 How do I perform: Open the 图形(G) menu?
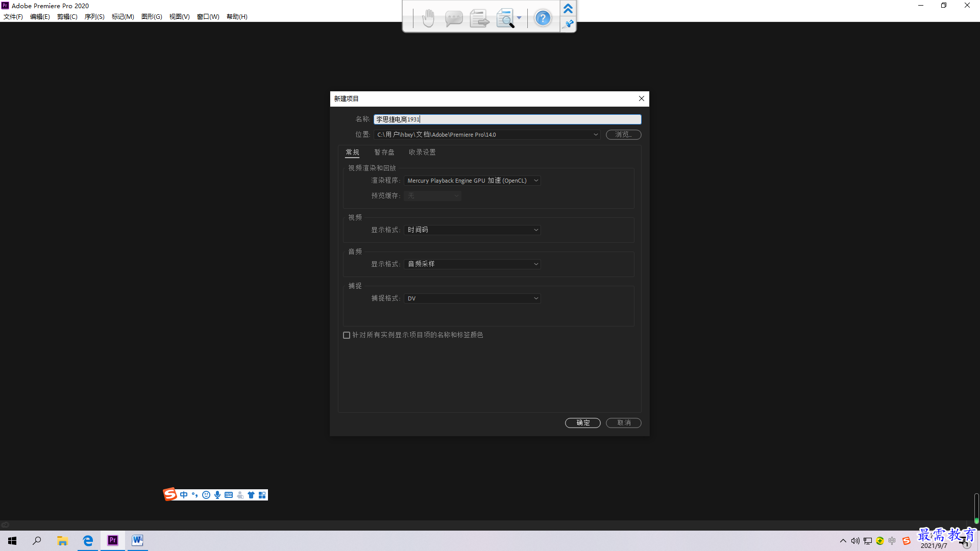pyautogui.click(x=152, y=17)
